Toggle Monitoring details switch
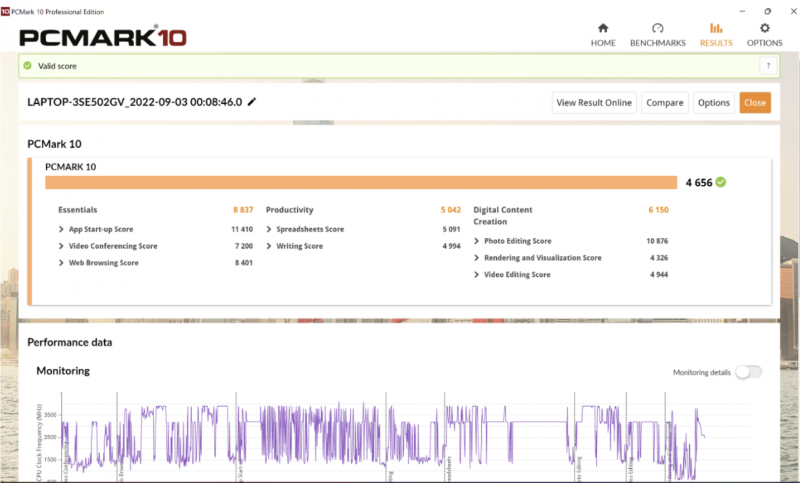This screenshot has width=800, height=483. [748, 372]
